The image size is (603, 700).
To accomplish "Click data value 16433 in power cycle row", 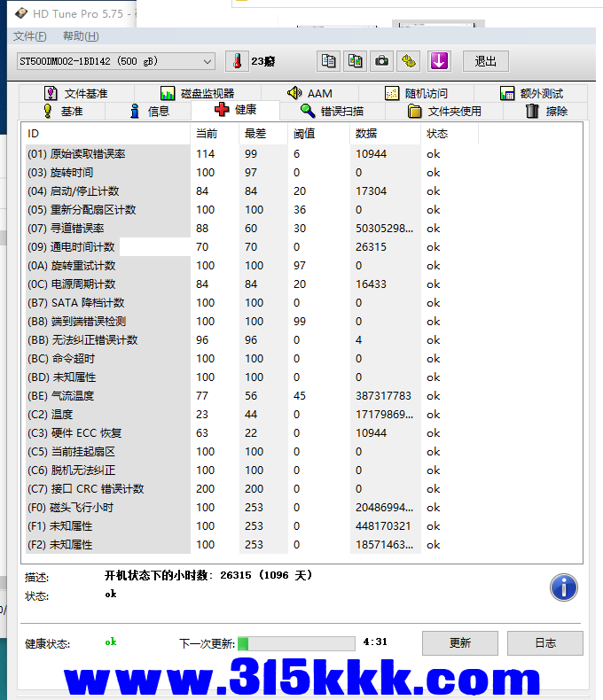I will tap(371, 284).
